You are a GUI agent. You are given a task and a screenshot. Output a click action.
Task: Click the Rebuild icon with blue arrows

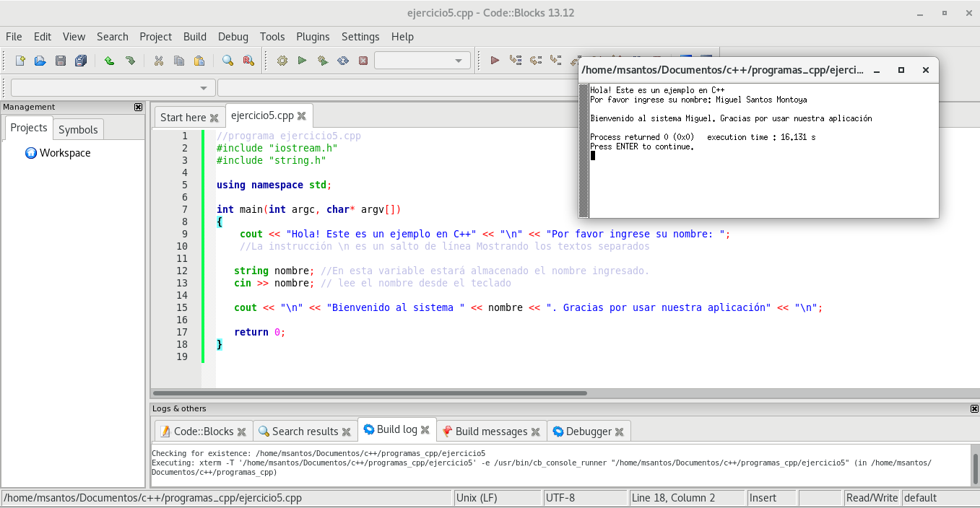(343, 61)
